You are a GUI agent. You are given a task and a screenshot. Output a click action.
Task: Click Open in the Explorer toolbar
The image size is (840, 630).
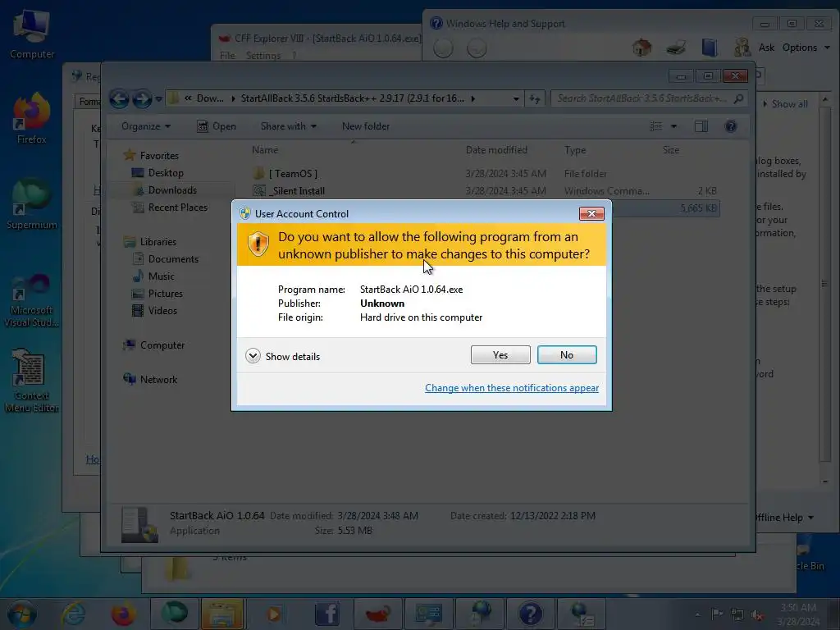pyautogui.click(x=217, y=126)
